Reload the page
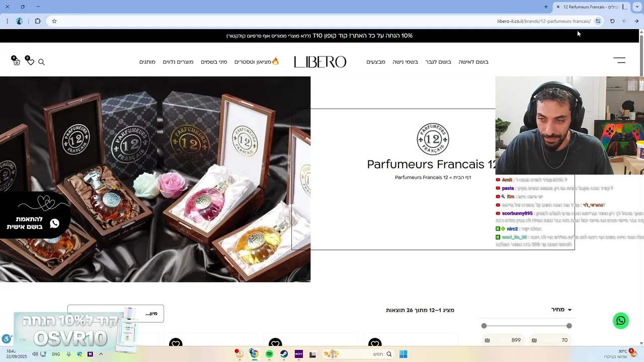This screenshot has height=362, width=644. tap(612, 21)
